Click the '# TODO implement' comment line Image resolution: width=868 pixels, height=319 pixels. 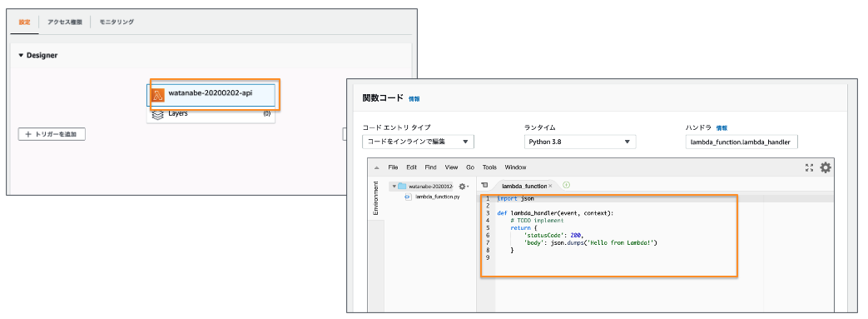coord(537,221)
